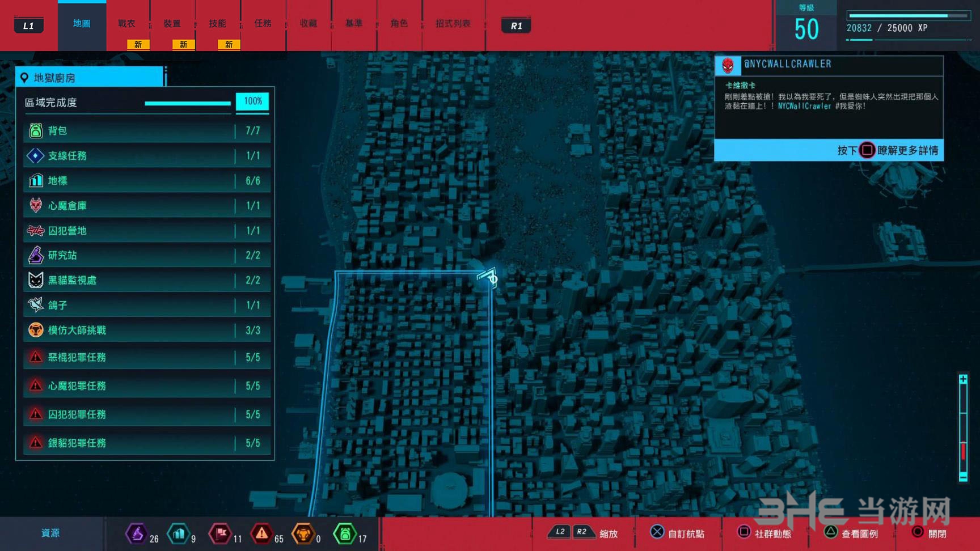Click the 資源 resources label
Image resolution: width=980 pixels, height=551 pixels.
pos(50,533)
